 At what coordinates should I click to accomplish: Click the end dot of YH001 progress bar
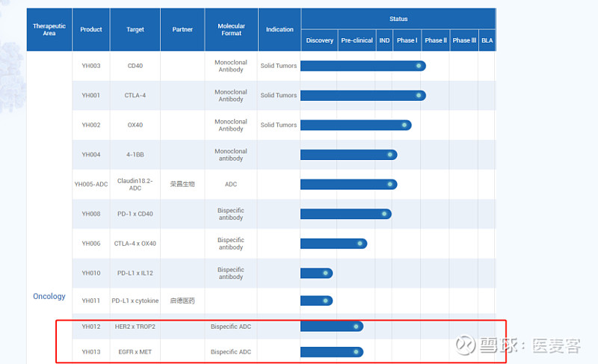(419, 95)
